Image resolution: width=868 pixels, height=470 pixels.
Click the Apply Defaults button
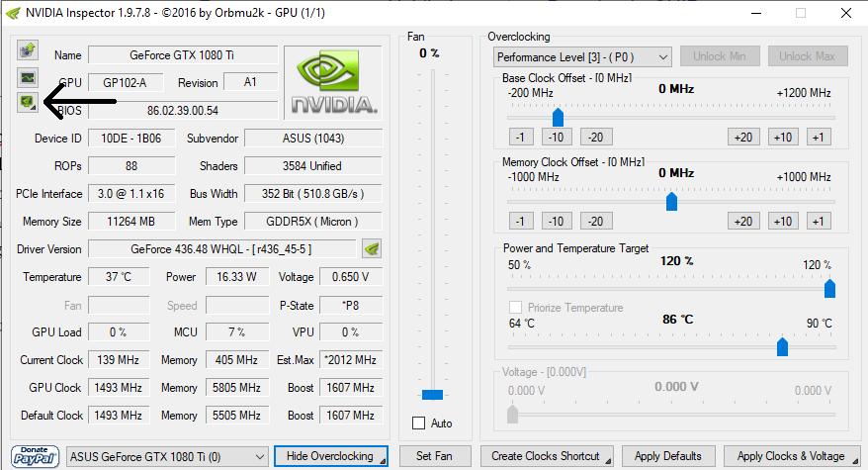point(668,456)
